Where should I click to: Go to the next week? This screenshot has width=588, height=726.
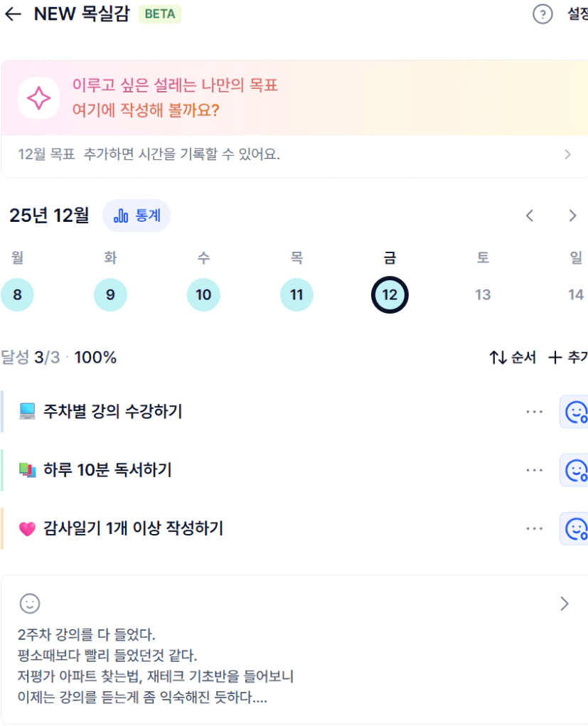click(x=572, y=216)
